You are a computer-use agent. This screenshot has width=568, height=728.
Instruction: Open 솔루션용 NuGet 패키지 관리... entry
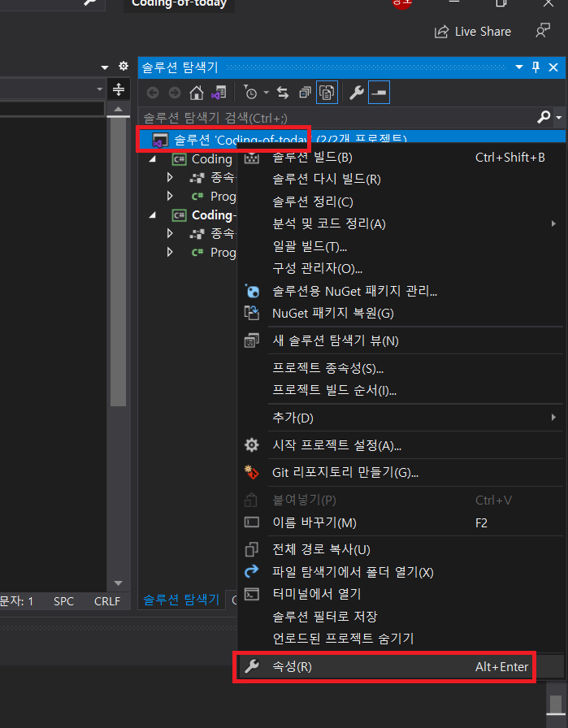click(x=401, y=291)
